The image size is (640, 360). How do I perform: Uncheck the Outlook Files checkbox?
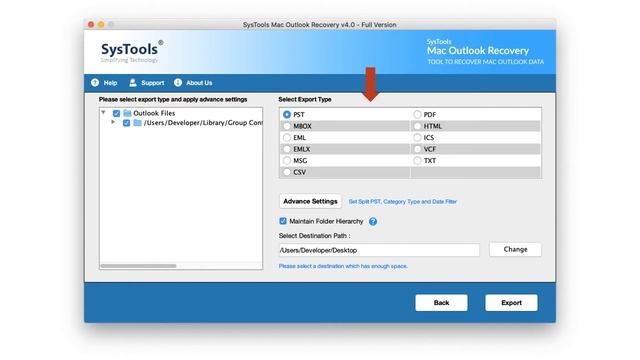[116, 113]
